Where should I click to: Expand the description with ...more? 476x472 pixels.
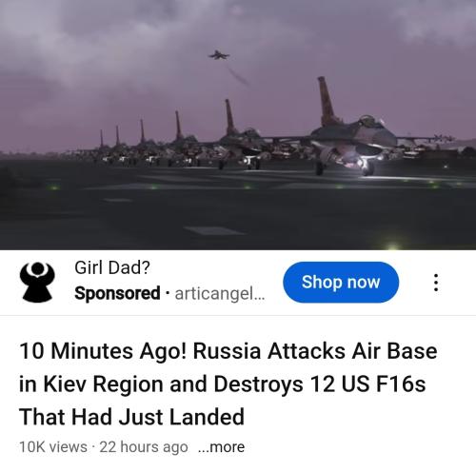[221, 447]
